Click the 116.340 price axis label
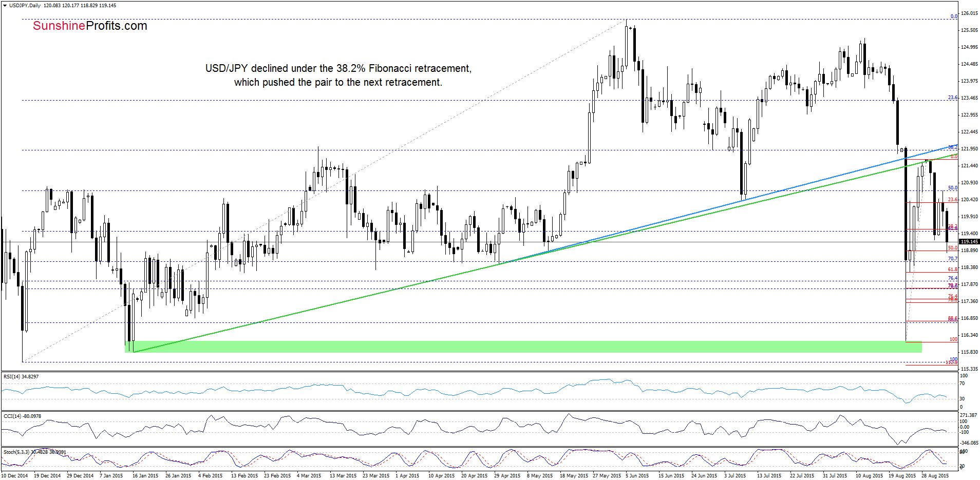This screenshot has width=980, height=480. 969,335
